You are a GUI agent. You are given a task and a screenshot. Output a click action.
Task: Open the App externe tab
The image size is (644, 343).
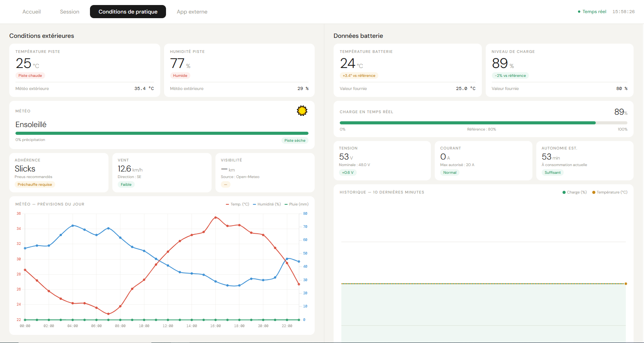coord(192,12)
